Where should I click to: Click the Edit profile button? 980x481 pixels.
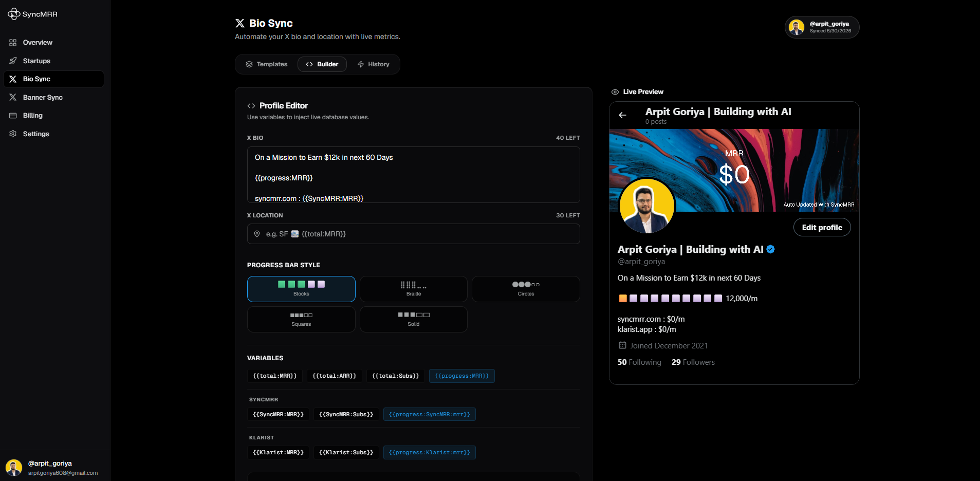pos(822,228)
